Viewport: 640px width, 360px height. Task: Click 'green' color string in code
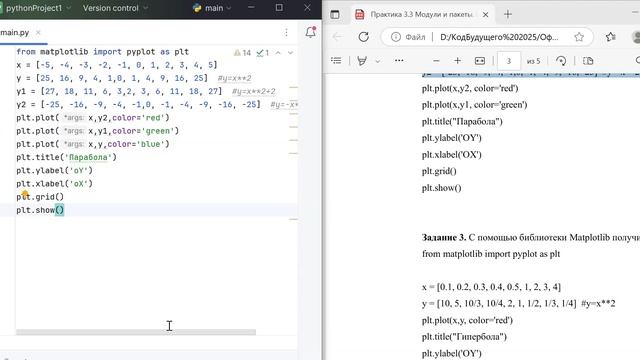pyautogui.click(x=157, y=131)
